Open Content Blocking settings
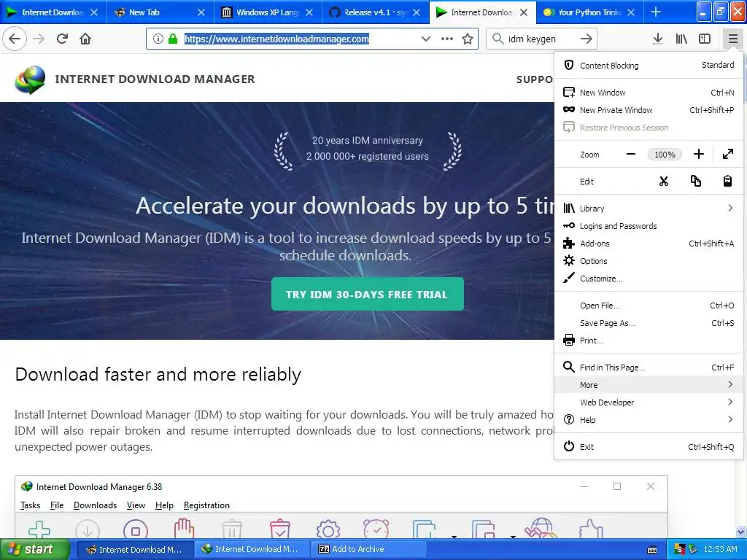This screenshot has height=560, width=747. [649, 65]
